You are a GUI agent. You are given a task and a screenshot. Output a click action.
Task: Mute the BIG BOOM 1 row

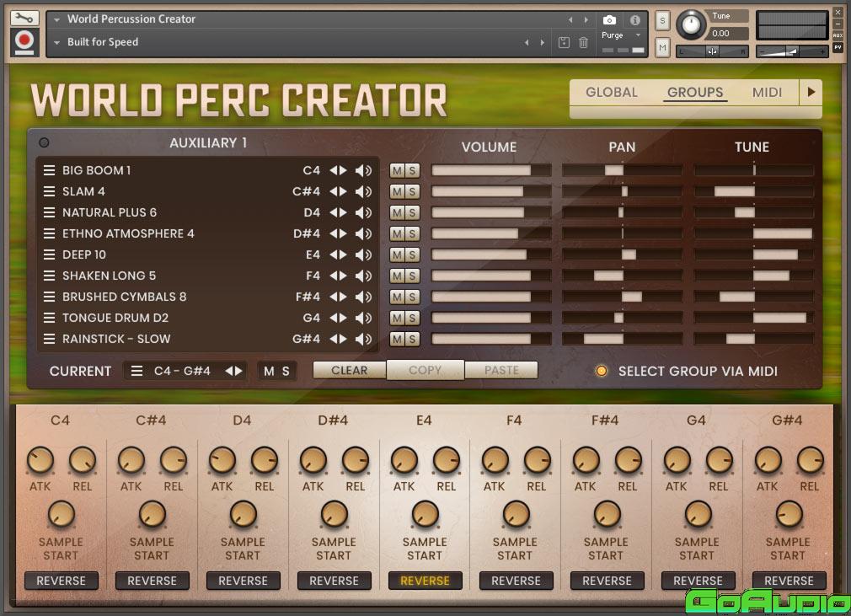click(x=398, y=170)
